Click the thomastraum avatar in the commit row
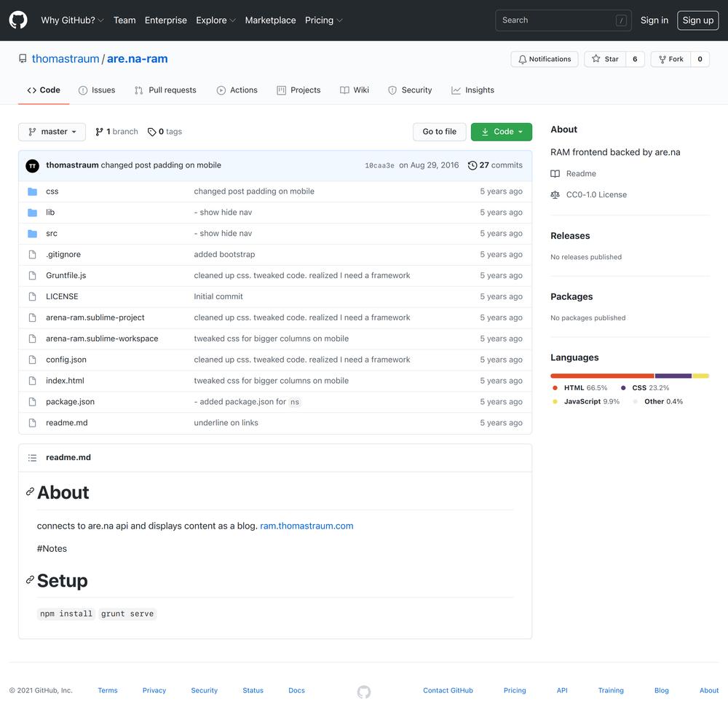The width and height of the screenshot is (728, 728). tap(32, 165)
